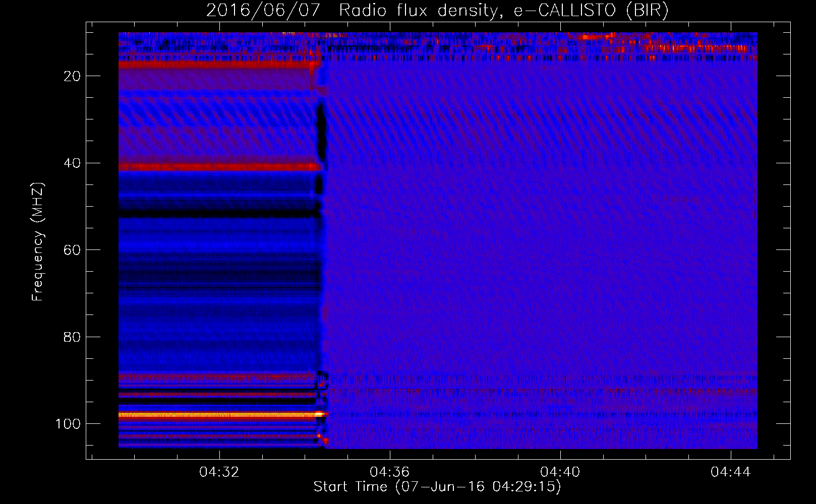Screen dimensions: 816x504
Task: Click the y-axis tick label '100'
Action: [x=68, y=424]
